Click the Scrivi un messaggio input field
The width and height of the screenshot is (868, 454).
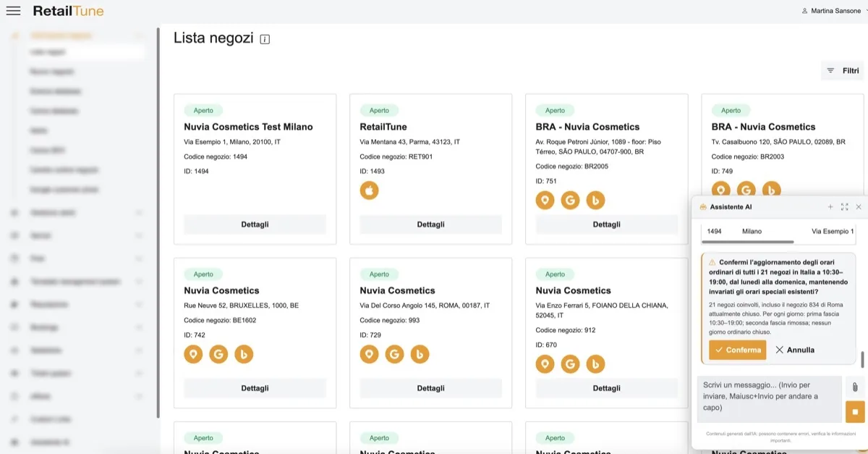pos(770,399)
